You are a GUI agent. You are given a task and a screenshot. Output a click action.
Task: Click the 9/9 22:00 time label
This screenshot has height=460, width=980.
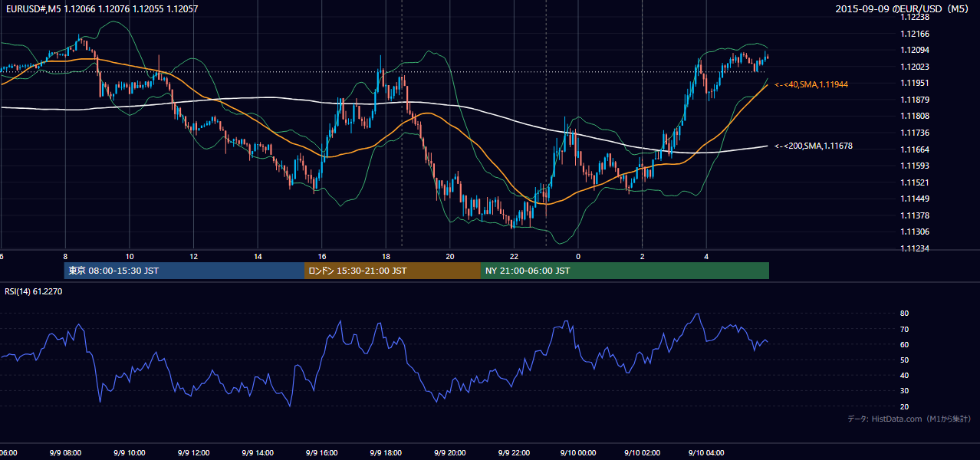[514, 452]
